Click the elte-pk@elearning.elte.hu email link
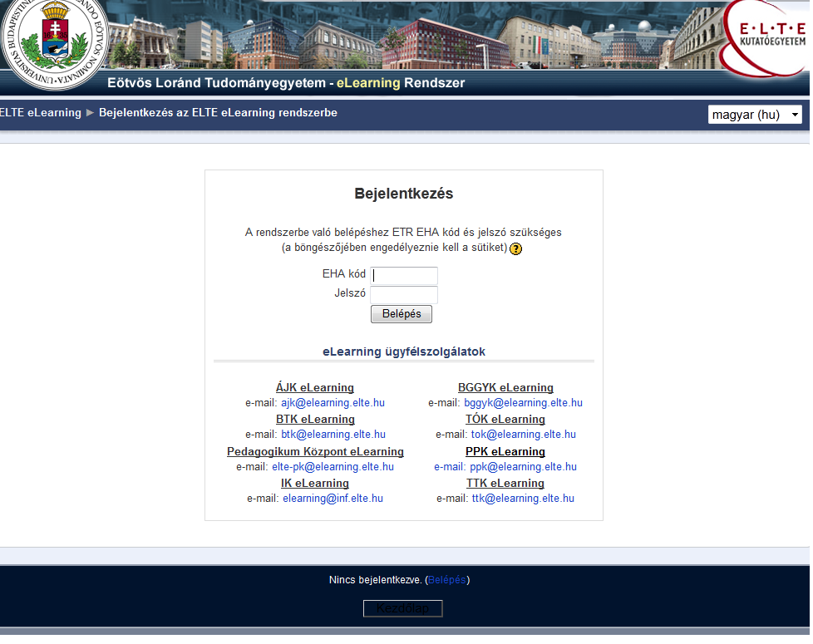Viewport: 813px width, 644px height. coord(333,466)
